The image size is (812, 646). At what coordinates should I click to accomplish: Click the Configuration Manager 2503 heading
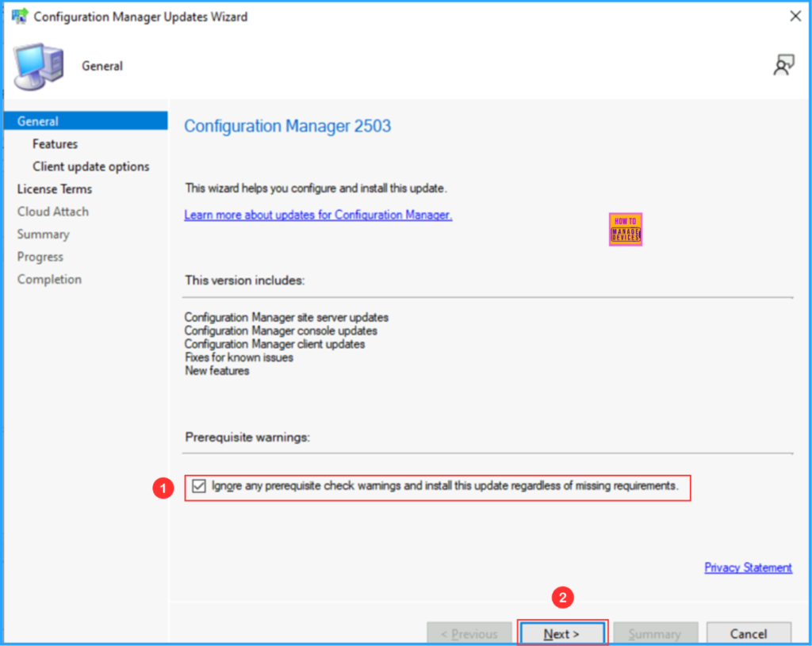point(287,126)
